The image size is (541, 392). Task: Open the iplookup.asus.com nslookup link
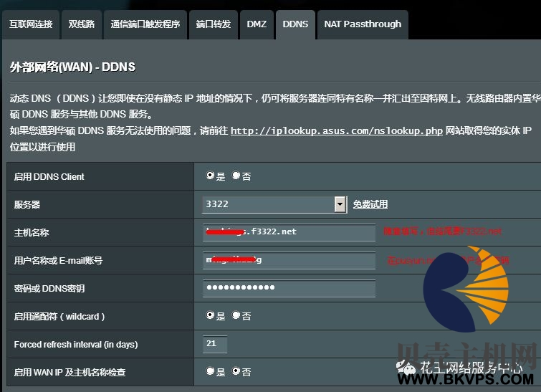tap(336, 130)
